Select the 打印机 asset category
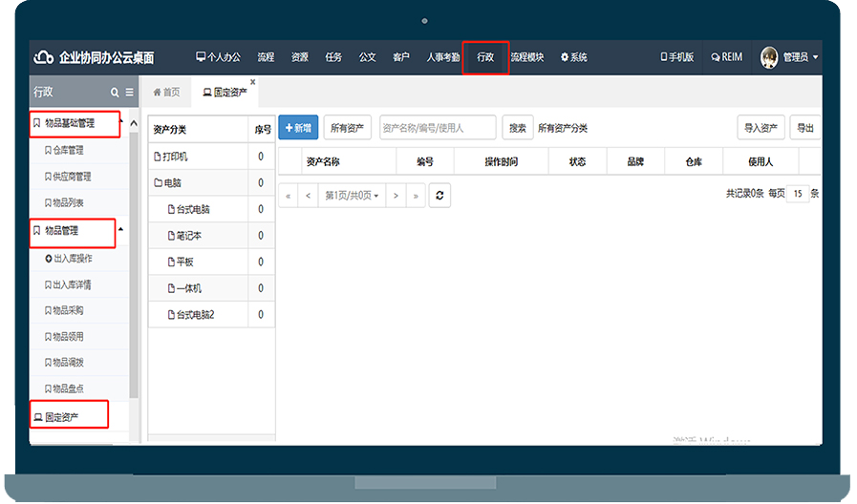Viewport: 857px width, 504px height. (x=170, y=157)
